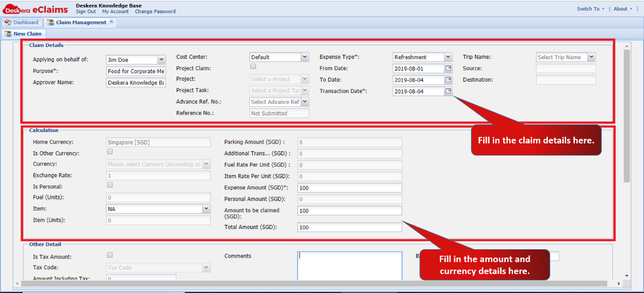Viewport: 644px width, 293px height.
Task: Open the Select a Project dropdown
Action: point(305,79)
